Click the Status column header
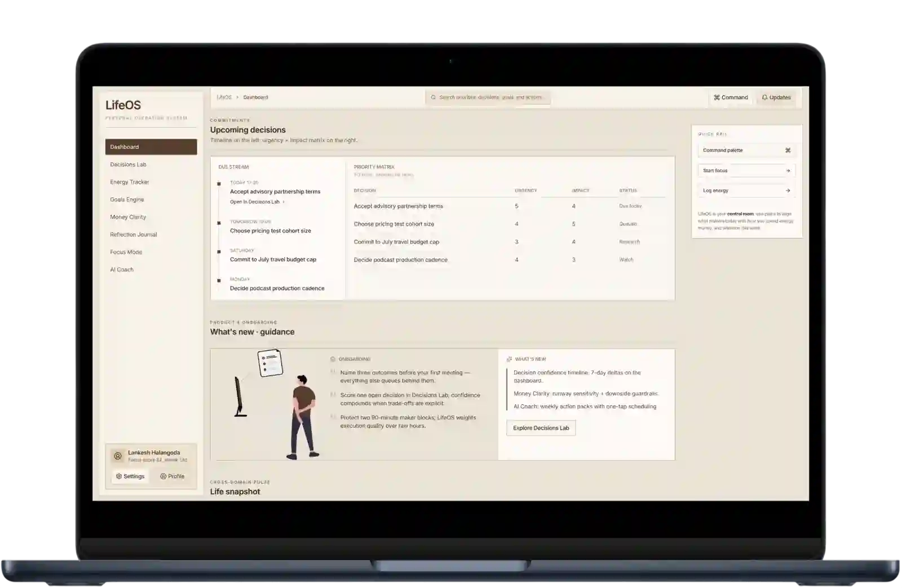This screenshot has width=902, height=588. coord(628,191)
